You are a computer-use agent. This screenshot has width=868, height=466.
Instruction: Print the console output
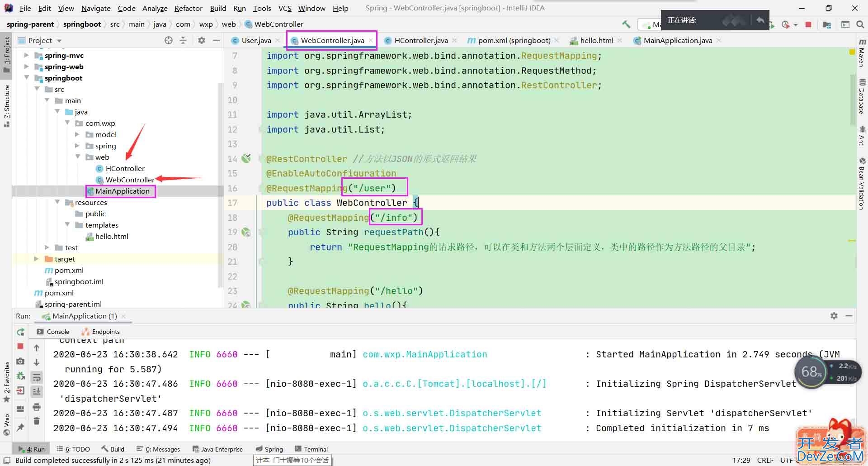pos(37,407)
